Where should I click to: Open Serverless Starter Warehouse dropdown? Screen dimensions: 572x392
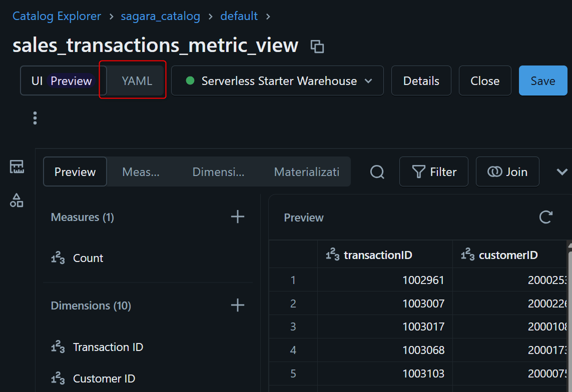[x=277, y=81]
